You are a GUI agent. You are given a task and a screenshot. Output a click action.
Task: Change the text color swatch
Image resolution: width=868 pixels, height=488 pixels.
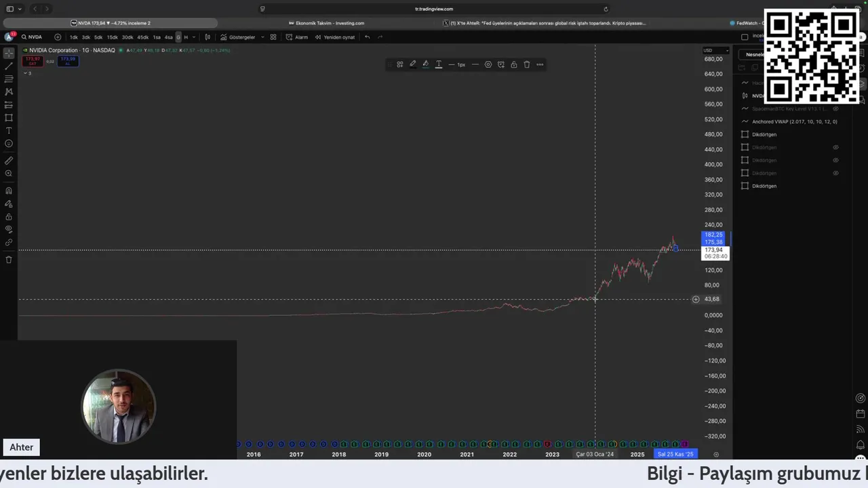pyautogui.click(x=439, y=64)
